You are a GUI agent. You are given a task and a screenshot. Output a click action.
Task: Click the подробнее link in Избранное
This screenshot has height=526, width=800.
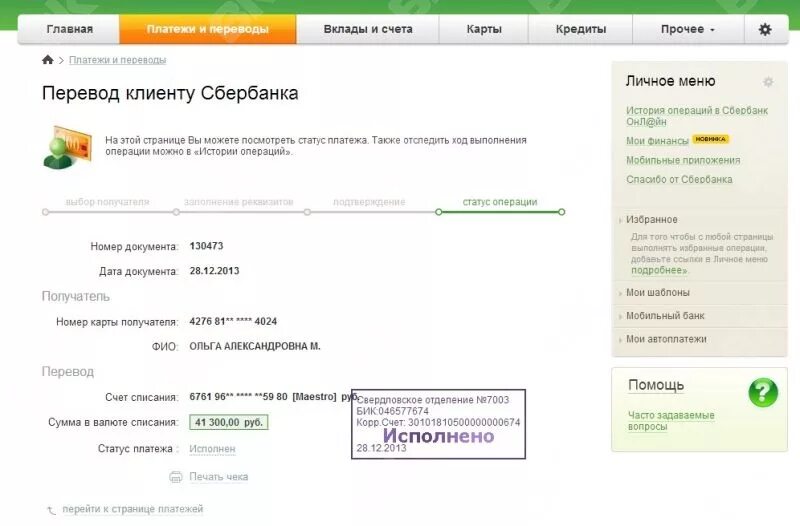pos(659,270)
